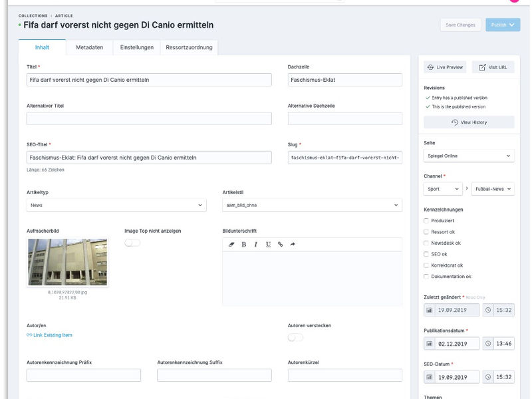Click the share arrow icon in caption toolbar

[x=292, y=244]
